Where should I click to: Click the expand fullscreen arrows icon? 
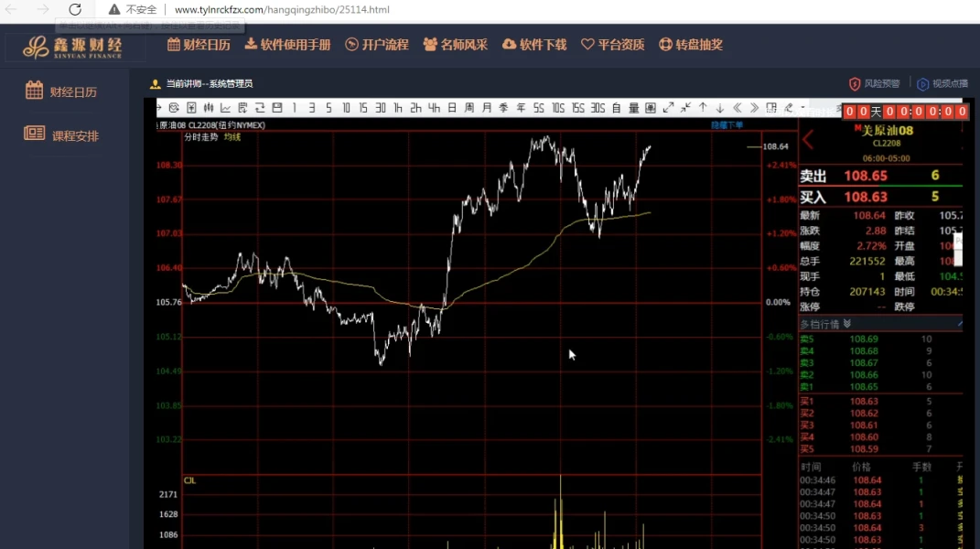(668, 108)
